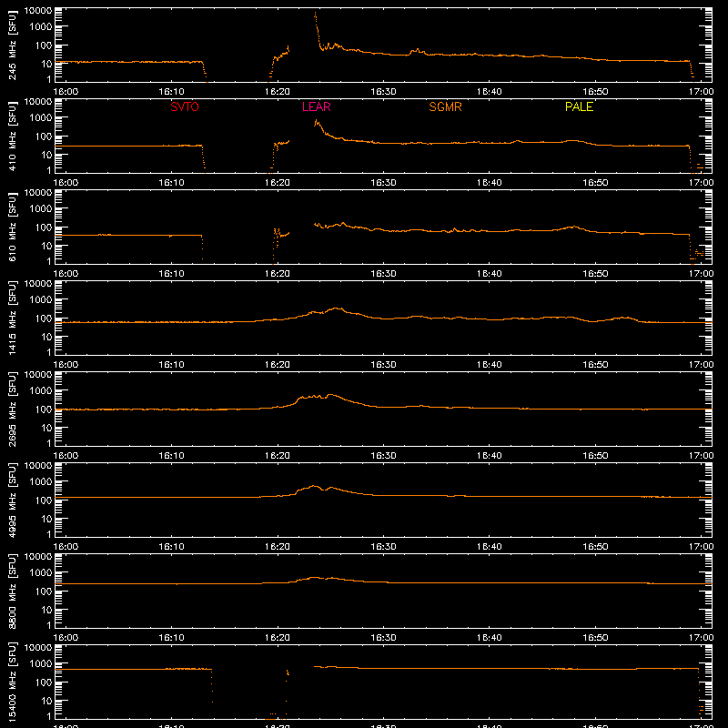Click 16:10 time label below 245 MHz panel
The width and height of the screenshot is (728, 728).
click(x=171, y=92)
